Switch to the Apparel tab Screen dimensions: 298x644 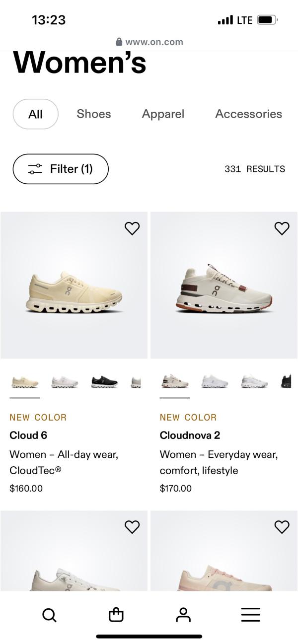[163, 114]
